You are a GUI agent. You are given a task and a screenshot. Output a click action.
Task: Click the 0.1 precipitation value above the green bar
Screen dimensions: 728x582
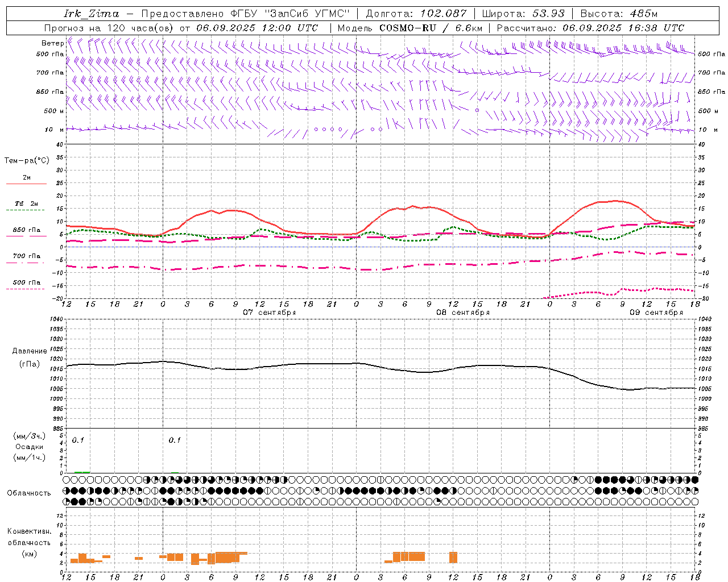click(x=78, y=440)
